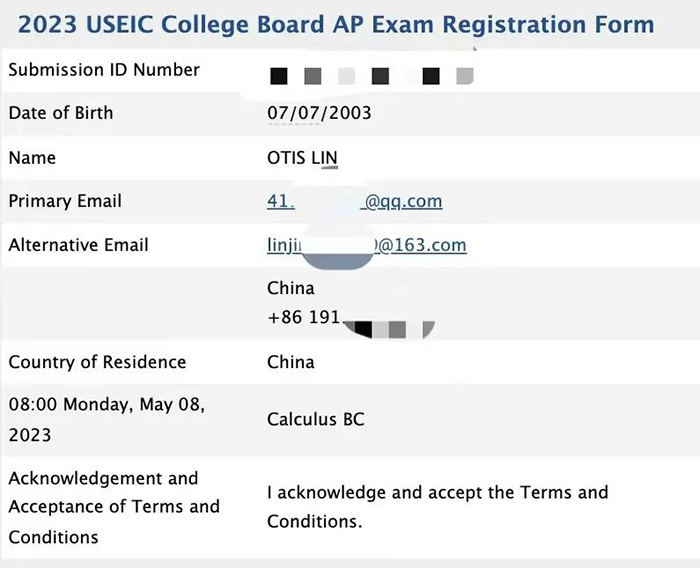Click the pixelated Submission ID value
The width and height of the screenshot is (700, 568).
click(369, 75)
